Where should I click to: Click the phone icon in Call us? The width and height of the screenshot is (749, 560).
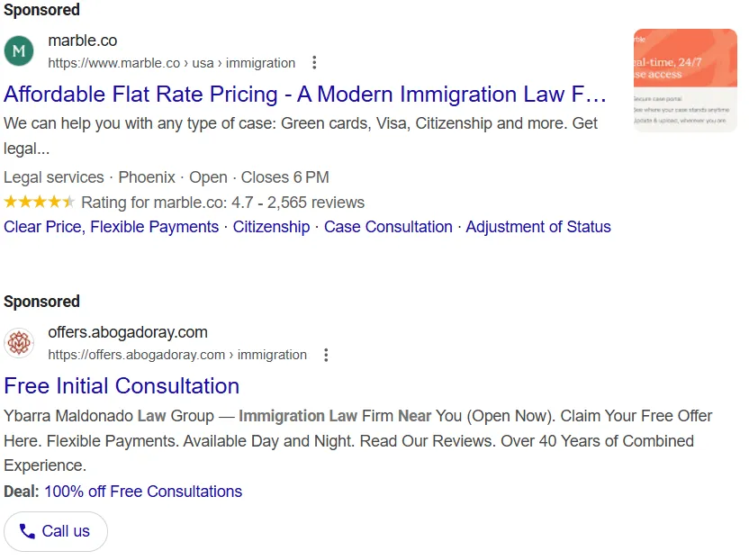[27, 531]
